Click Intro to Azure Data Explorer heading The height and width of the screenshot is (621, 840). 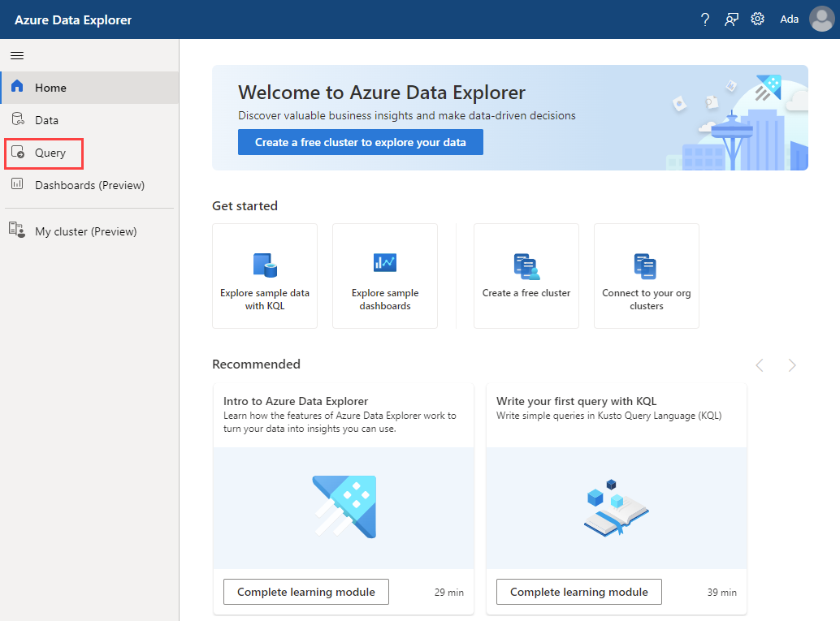coord(296,401)
